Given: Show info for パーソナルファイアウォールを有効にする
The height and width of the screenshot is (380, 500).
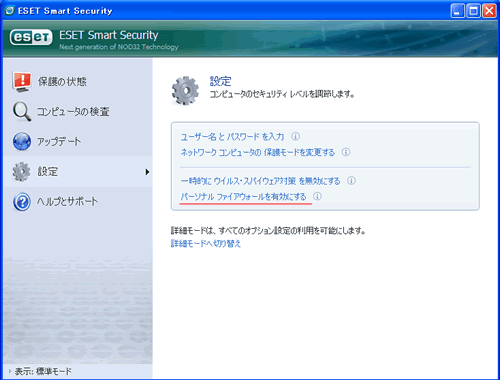Looking at the screenshot, I should (317, 196).
